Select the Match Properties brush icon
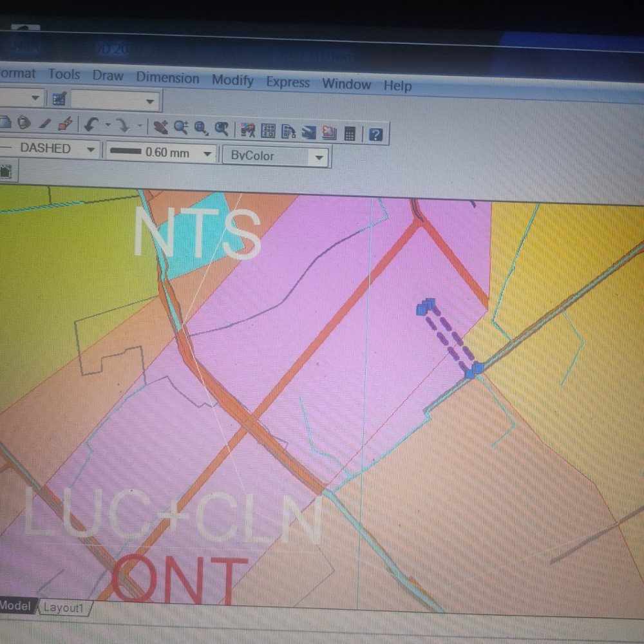 click(65, 122)
